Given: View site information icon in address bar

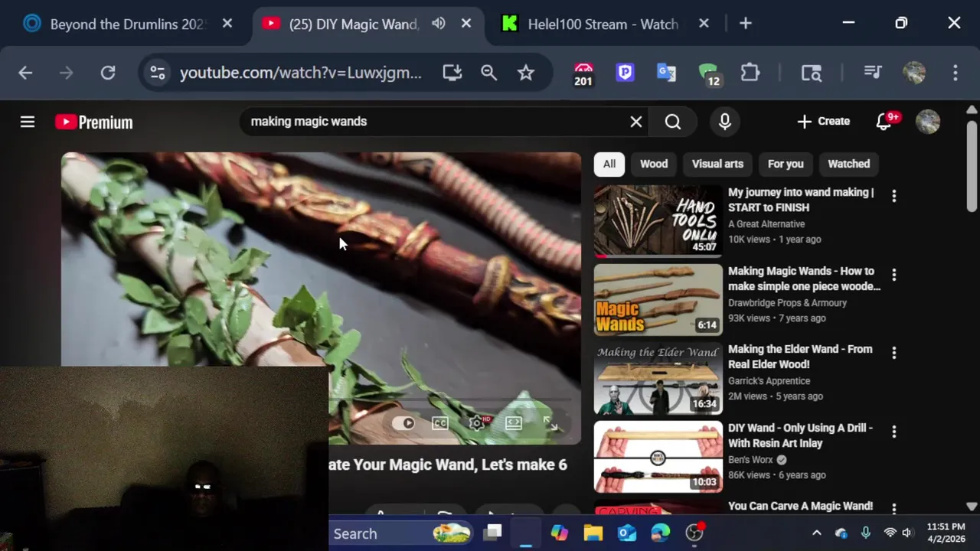Looking at the screenshot, I should pos(157,73).
